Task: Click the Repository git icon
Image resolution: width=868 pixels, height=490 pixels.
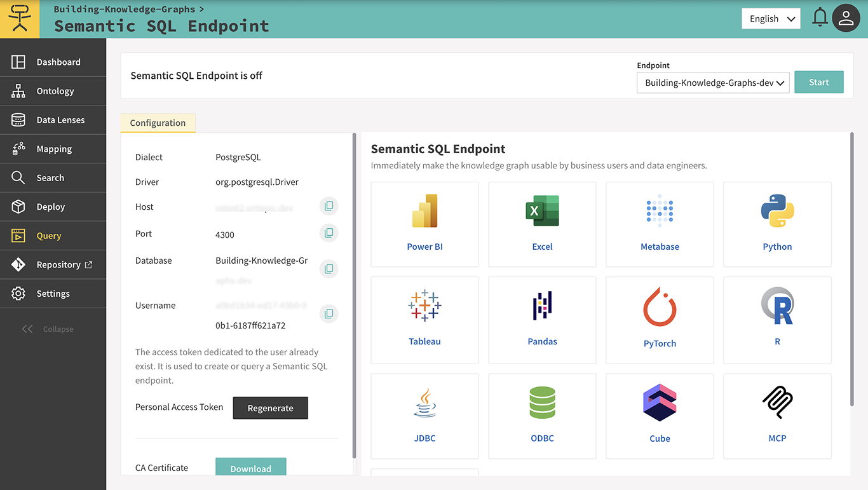Action: pos(18,264)
